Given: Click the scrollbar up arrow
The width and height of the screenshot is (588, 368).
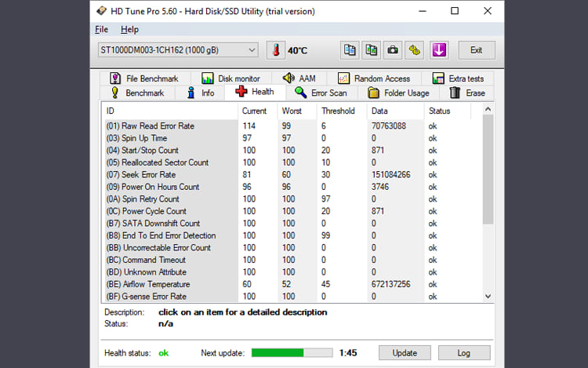Looking at the screenshot, I should click(488, 109).
